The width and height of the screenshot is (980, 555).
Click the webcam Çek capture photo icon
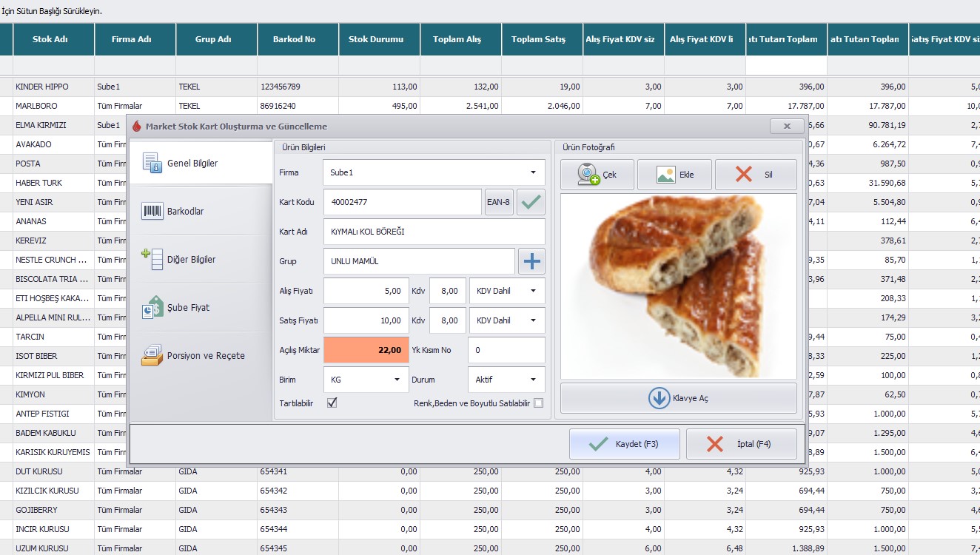(590, 175)
